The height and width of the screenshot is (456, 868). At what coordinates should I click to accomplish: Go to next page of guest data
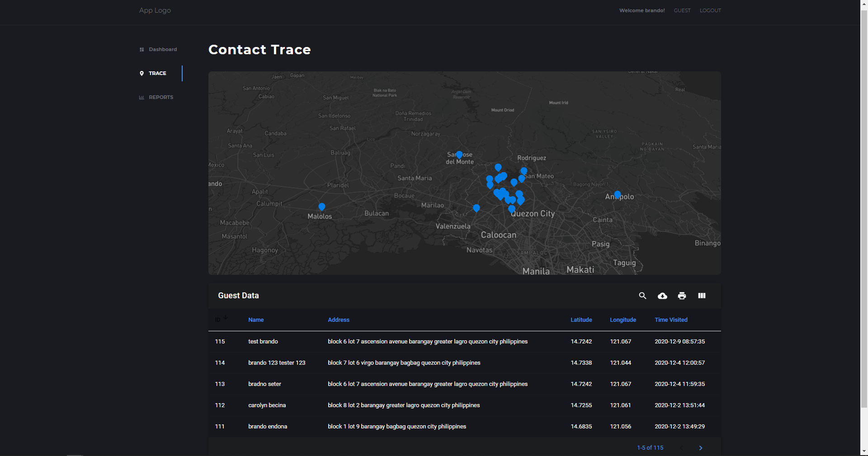(x=701, y=448)
